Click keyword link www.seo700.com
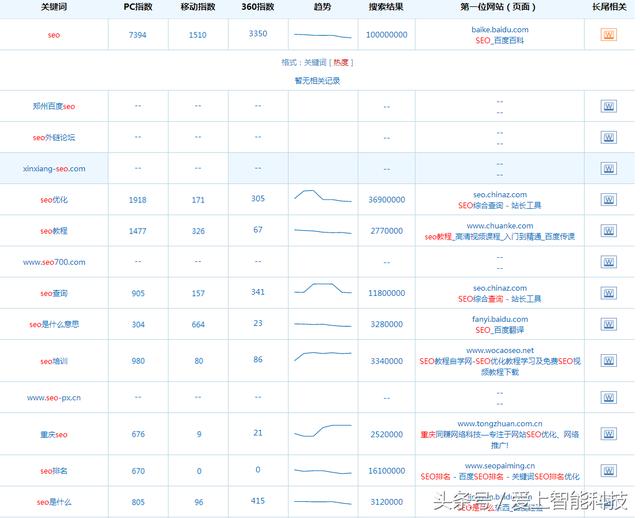640x518 pixels. (x=54, y=262)
